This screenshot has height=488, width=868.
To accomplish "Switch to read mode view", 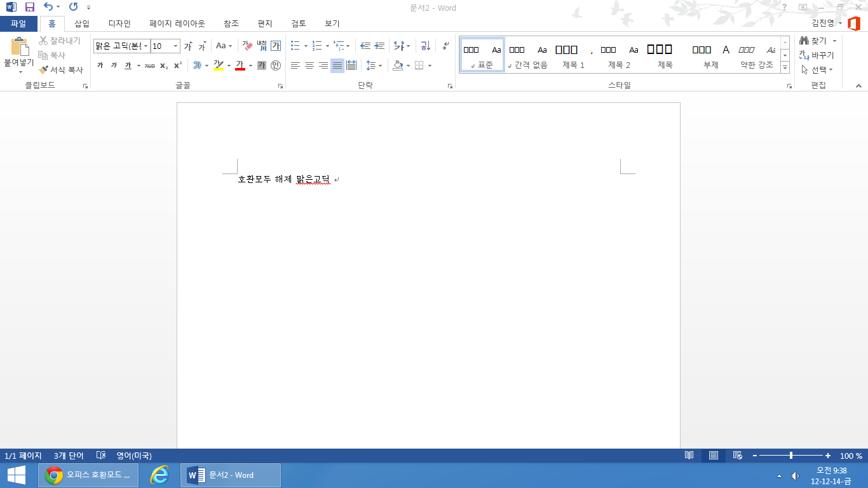I will [x=689, y=456].
